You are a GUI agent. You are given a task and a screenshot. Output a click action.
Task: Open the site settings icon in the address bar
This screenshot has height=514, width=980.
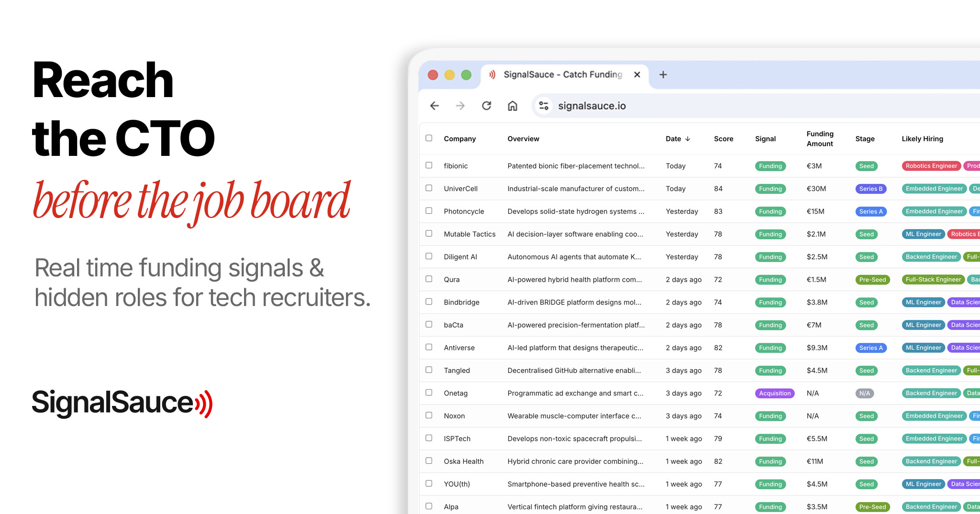point(544,106)
